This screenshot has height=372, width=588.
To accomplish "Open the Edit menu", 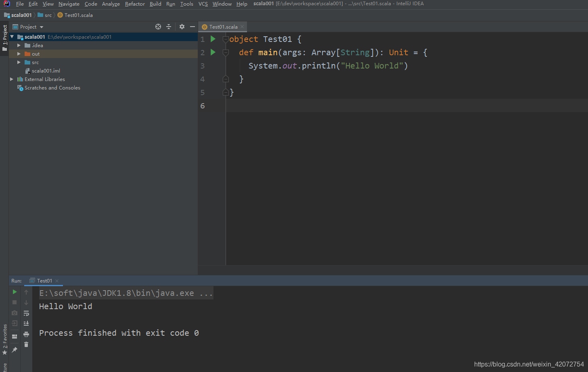I will [x=33, y=4].
